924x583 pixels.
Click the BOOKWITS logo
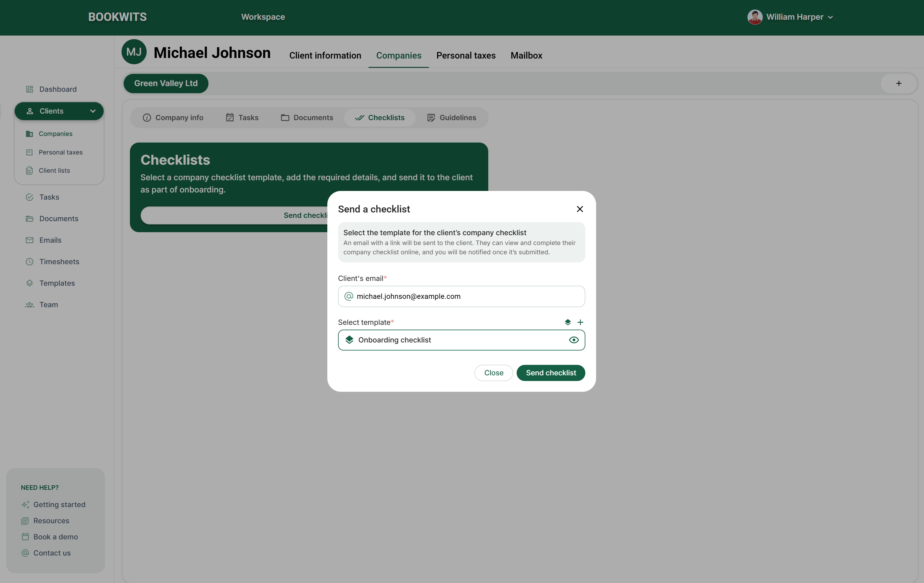[117, 17]
